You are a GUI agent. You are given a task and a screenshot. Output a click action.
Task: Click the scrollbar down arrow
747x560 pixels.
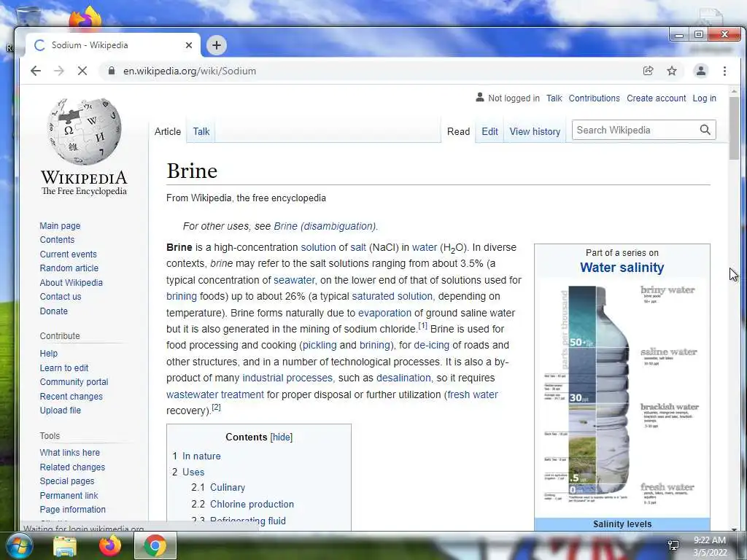734,529
